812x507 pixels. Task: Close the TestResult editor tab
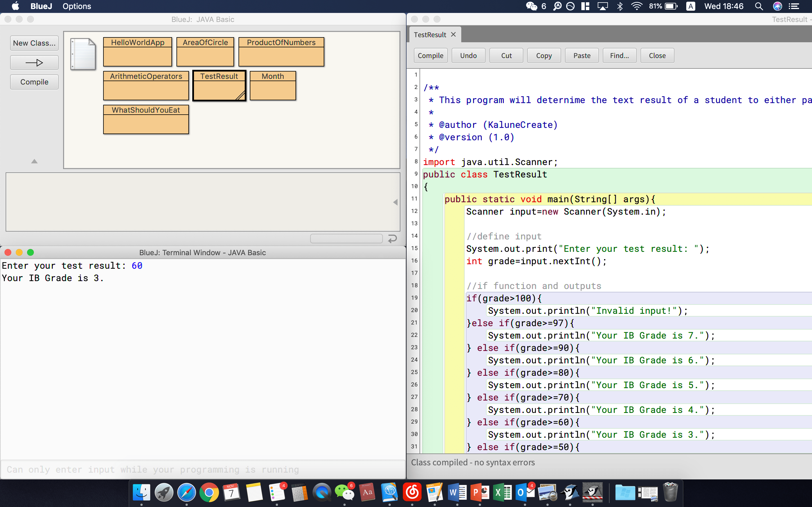[453, 35]
